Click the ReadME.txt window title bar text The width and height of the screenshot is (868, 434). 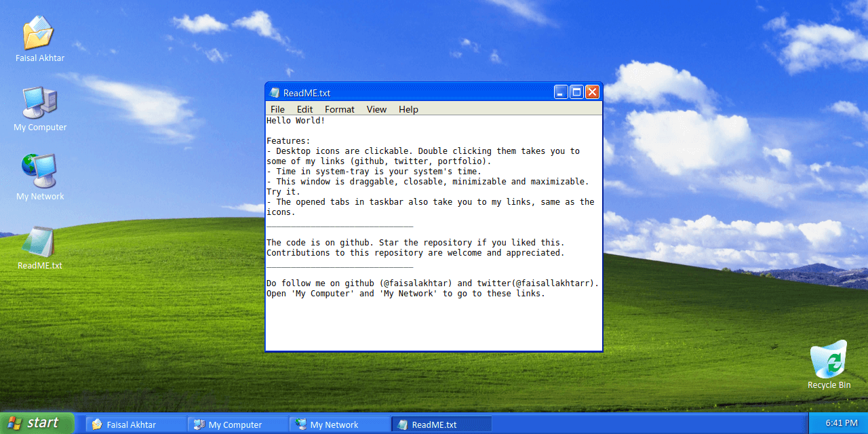coord(307,93)
